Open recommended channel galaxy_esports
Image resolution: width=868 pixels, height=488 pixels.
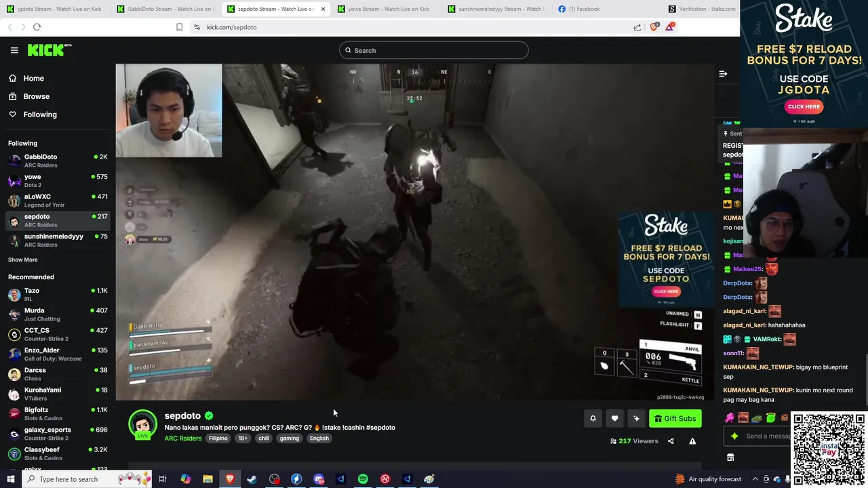[58, 433]
